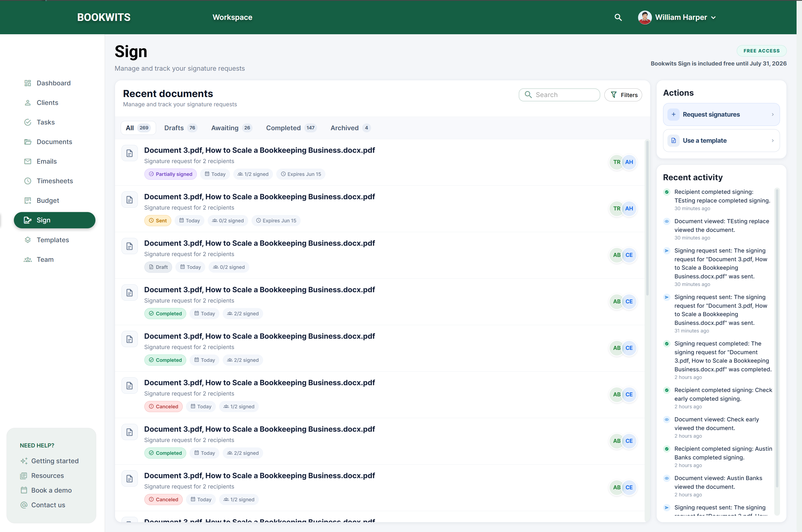Click William Harper's profile avatar
Viewport: 802px width, 532px height.
[645, 17]
